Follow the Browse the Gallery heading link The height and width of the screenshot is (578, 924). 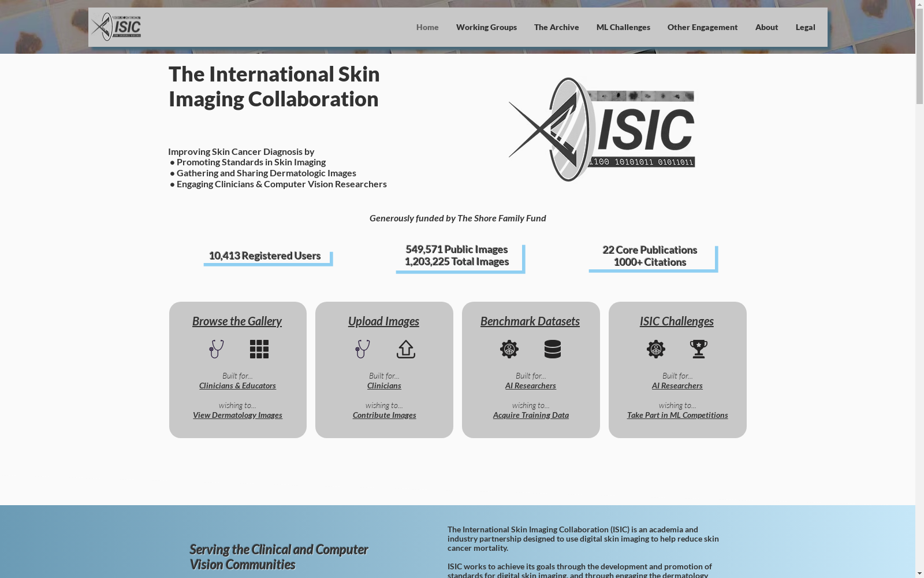pos(237,321)
